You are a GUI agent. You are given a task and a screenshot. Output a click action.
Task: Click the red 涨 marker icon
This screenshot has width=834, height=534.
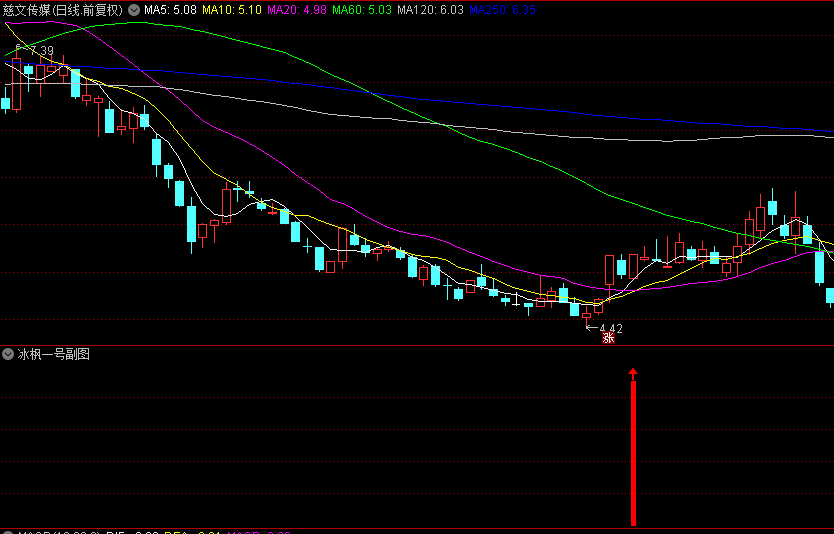click(x=608, y=338)
